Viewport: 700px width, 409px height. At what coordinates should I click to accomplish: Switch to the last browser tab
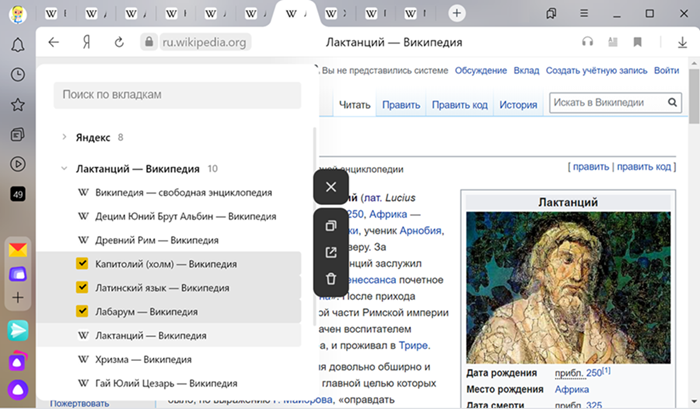[415, 14]
